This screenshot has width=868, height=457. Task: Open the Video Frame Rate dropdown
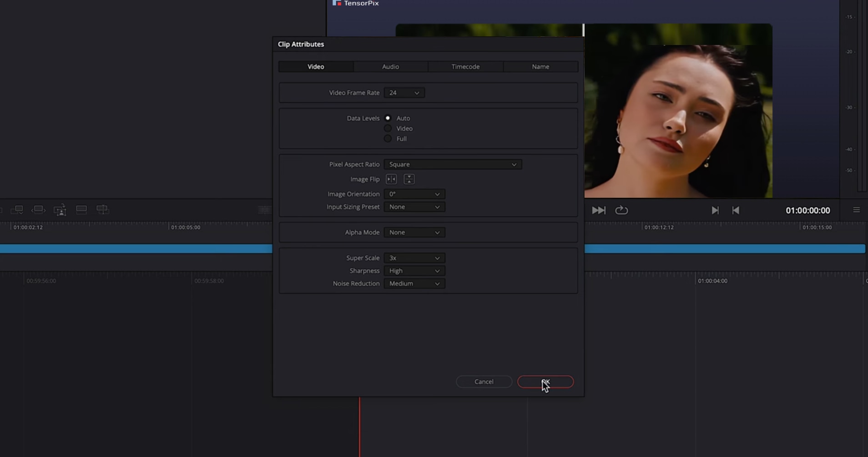404,93
